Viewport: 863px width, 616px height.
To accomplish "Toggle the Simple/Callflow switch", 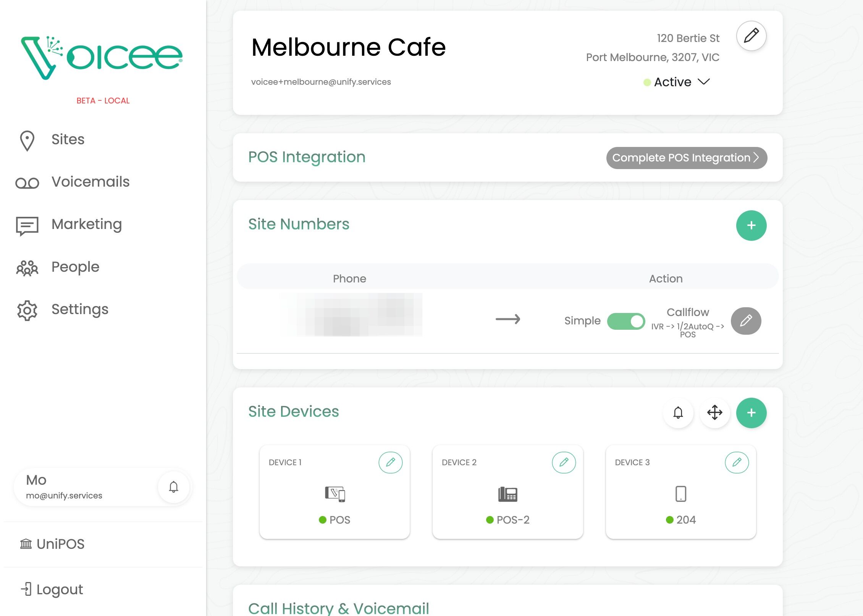I will tap(625, 321).
